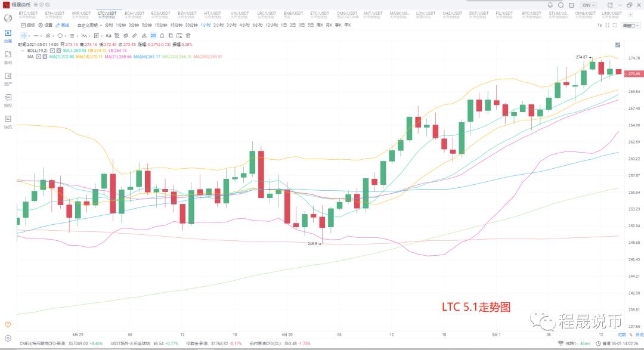Open the CNY currency dropdown
This screenshot has height=350, width=644.
pos(588,5)
